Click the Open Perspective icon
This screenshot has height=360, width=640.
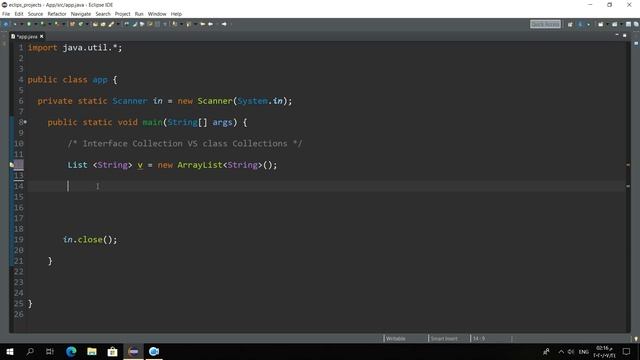[570, 24]
